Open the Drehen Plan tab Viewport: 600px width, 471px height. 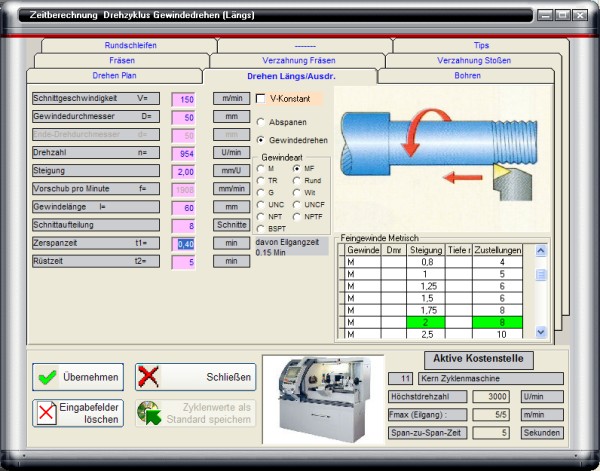[114, 75]
